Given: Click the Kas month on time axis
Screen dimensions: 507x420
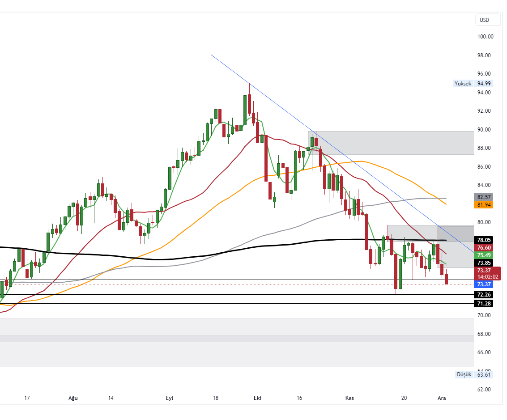Looking at the screenshot, I should [349, 398].
